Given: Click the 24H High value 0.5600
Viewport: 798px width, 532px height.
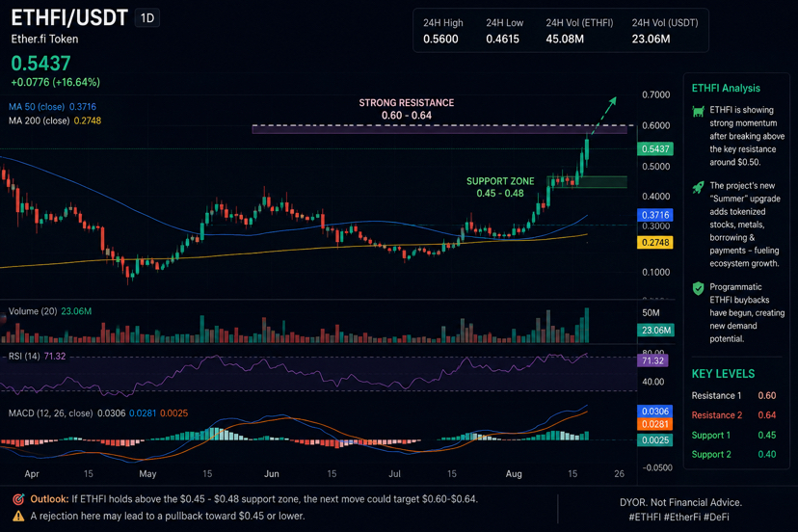Looking at the screenshot, I should pos(440,40).
